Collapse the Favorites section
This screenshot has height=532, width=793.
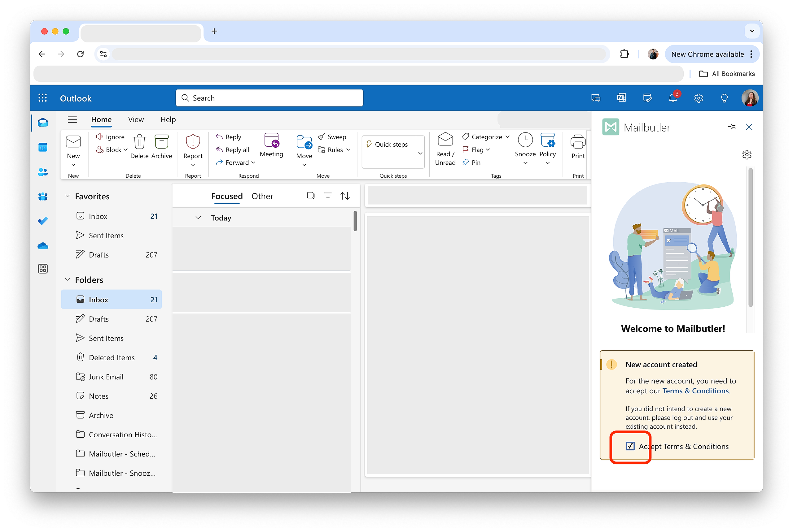coord(68,196)
